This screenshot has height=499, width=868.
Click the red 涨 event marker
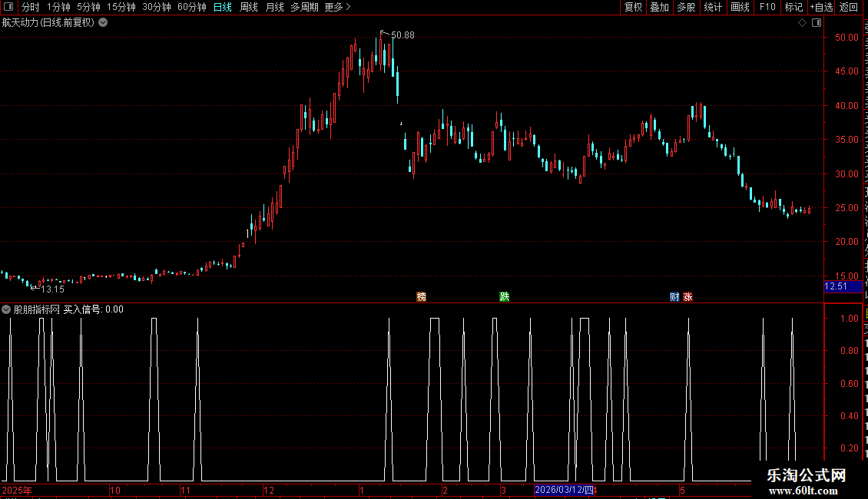coord(687,297)
